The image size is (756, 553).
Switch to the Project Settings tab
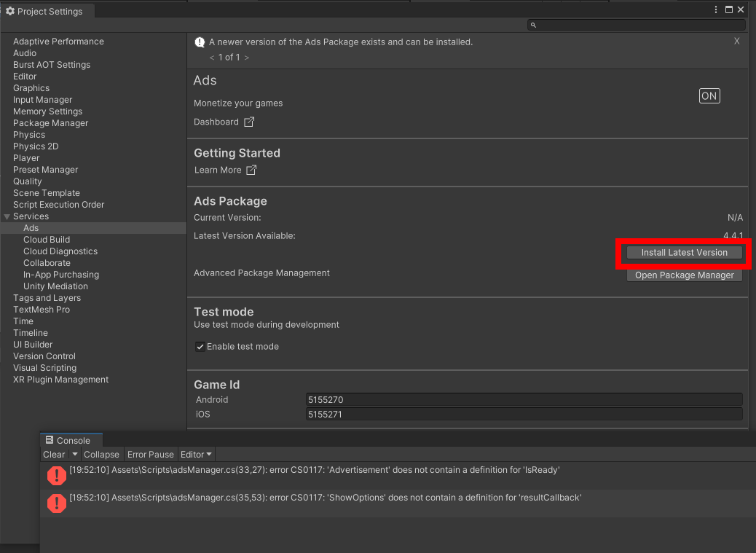47,11
